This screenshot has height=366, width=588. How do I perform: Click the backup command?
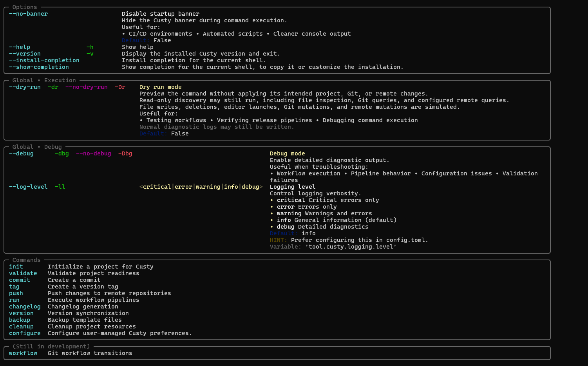pos(20,320)
